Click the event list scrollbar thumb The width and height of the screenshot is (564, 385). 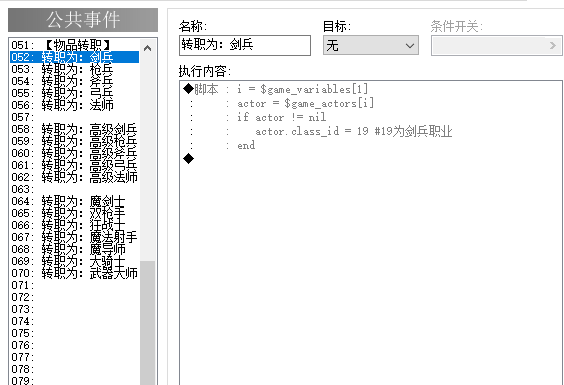147,323
